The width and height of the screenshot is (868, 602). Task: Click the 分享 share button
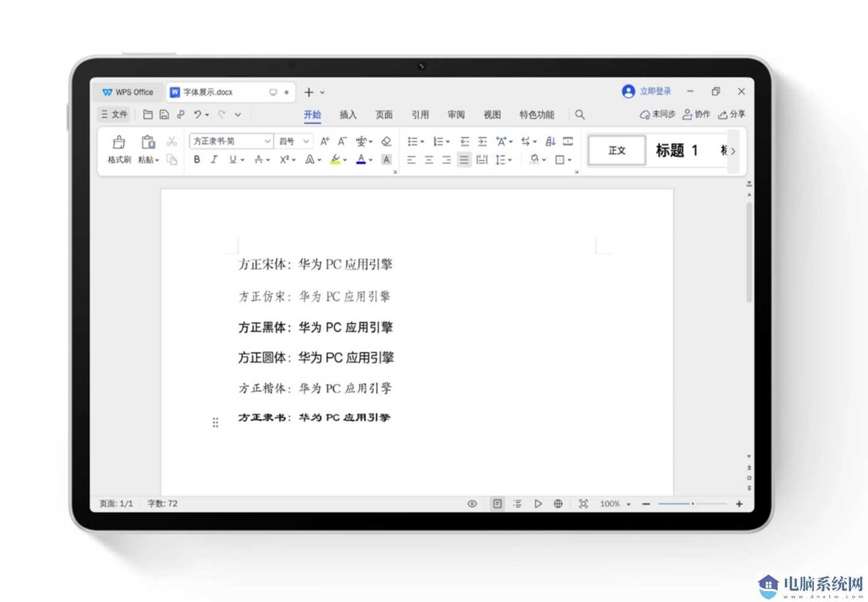(732, 114)
